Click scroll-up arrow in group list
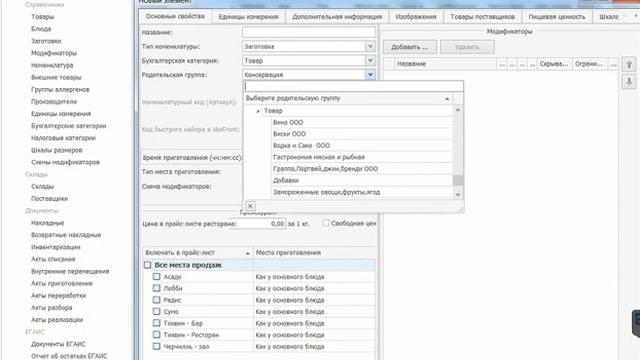Screen dimensions: 640x360 [x=458, y=110]
